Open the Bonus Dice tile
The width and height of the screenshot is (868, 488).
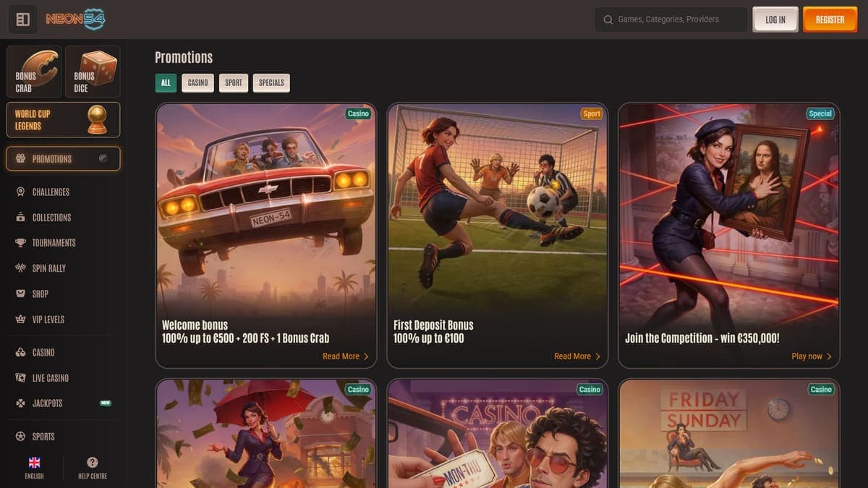click(93, 72)
